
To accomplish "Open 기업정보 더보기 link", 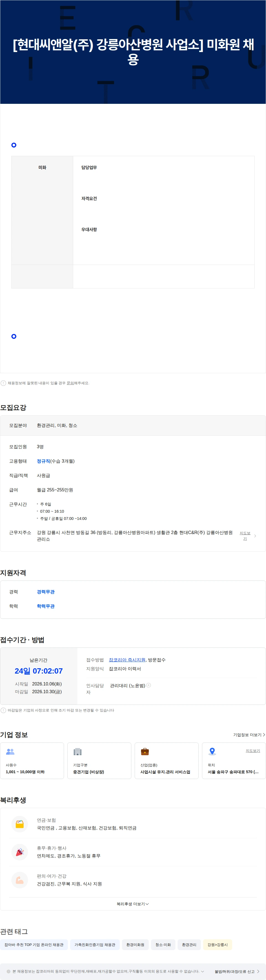I will point(249,735).
